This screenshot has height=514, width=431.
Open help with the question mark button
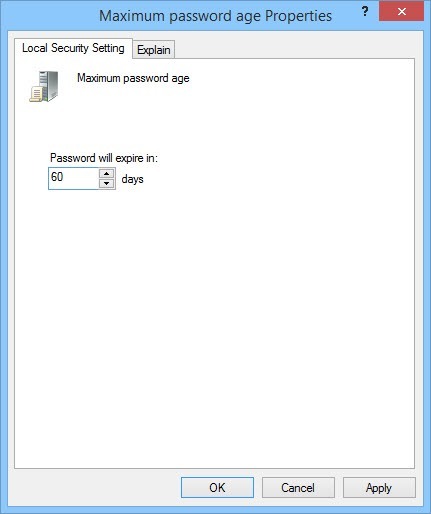click(x=365, y=12)
